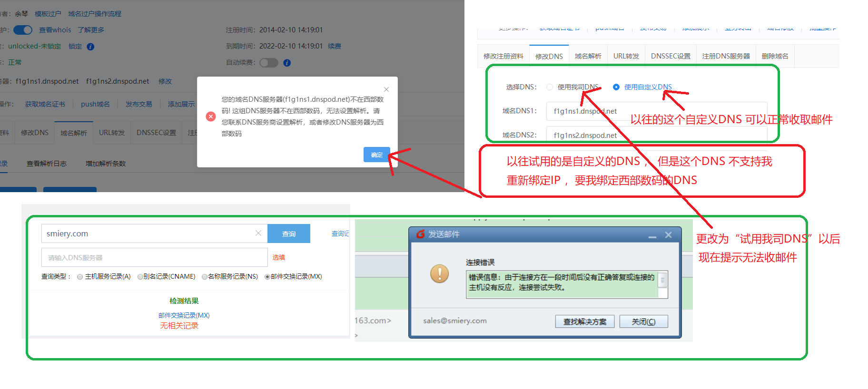Open the 域名过户操作流程 link
Image resolution: width=868 pixels, height=389 pixels.
[x=95, y=14]
